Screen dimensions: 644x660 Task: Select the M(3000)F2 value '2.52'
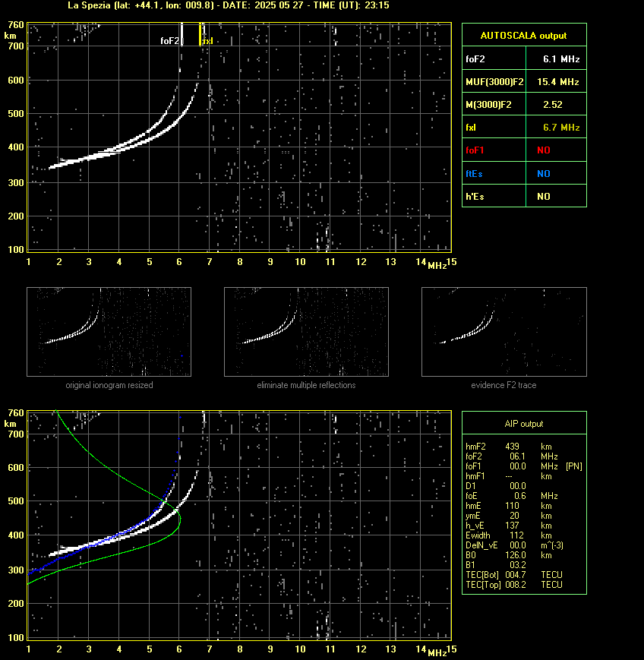point(552,104)
